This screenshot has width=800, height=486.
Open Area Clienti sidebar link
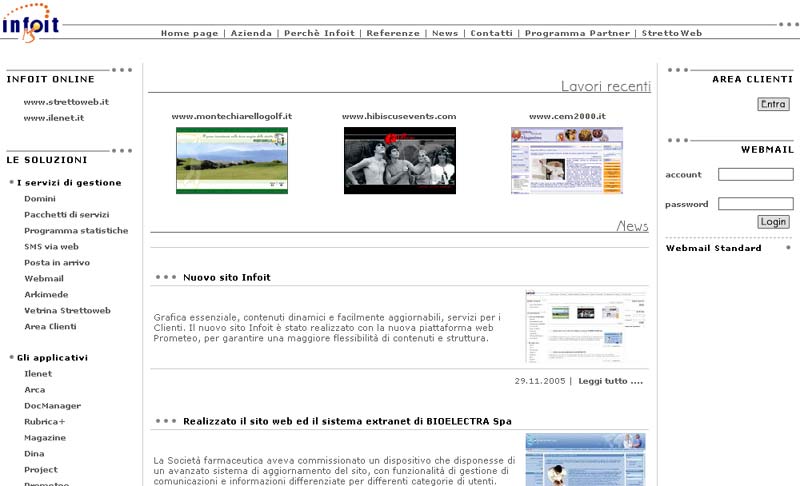pyautogui.click(x=50, y=326)
